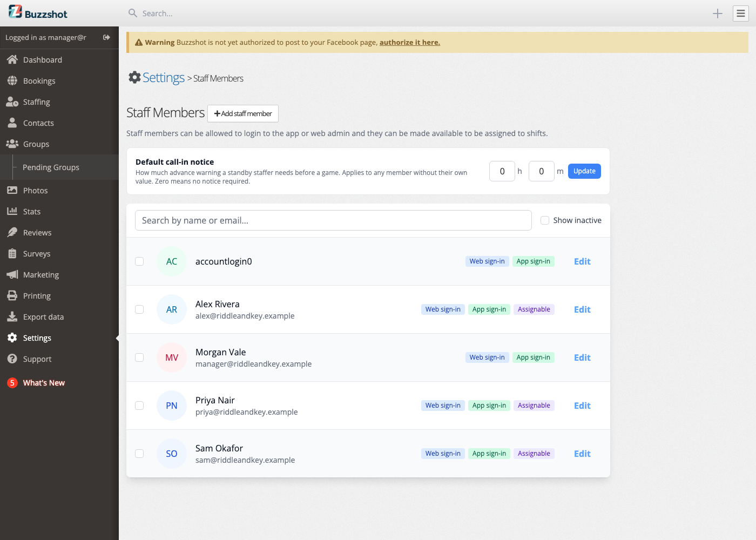
Task: Click sam@riddleandkey.example email text
Action: click(x=245, y=460)
